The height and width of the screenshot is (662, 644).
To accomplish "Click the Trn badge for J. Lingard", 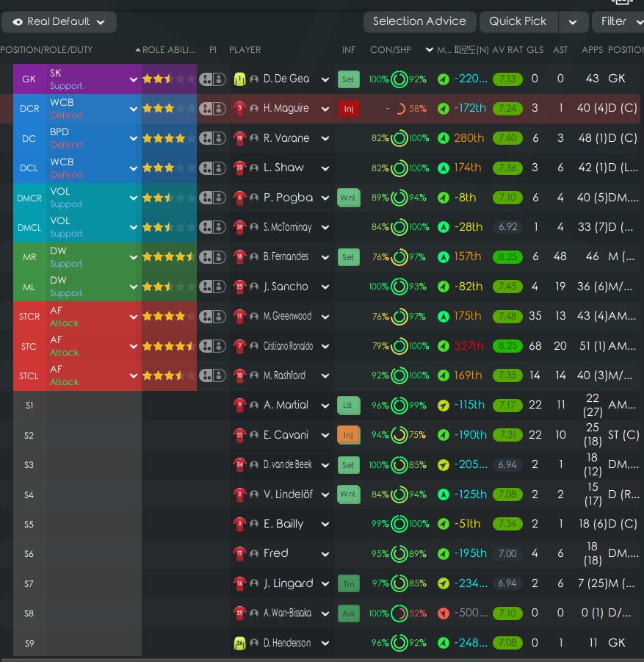I will [x=349, y=583].
